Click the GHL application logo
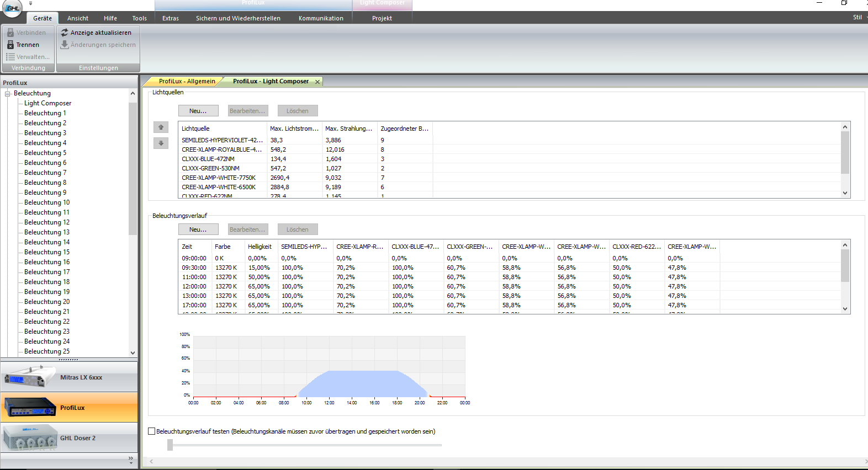 tap(12, 8)
